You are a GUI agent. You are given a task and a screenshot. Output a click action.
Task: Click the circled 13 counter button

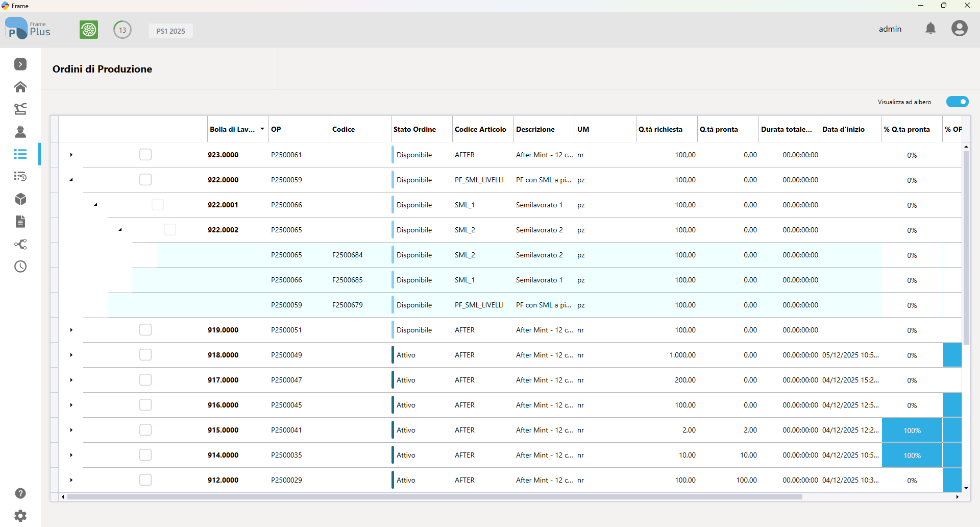[122, 30]
